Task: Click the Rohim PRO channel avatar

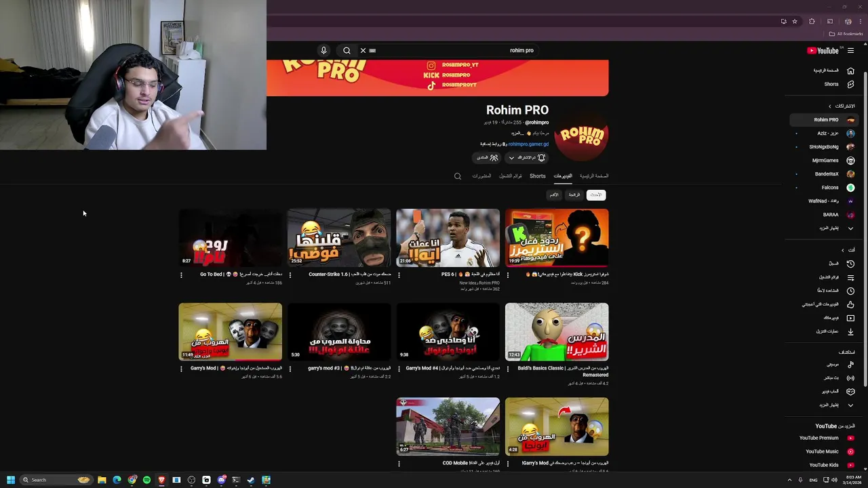Action: tap(581, 135)
